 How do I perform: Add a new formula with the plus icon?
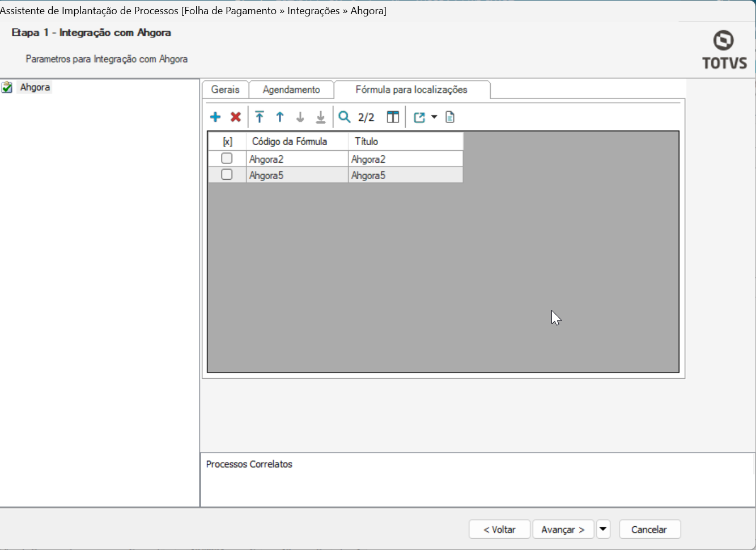[215, 117]
